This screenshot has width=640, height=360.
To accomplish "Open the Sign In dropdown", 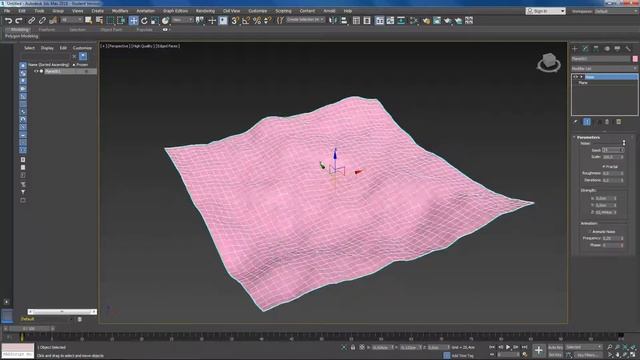I will click(x=545, y=11).
